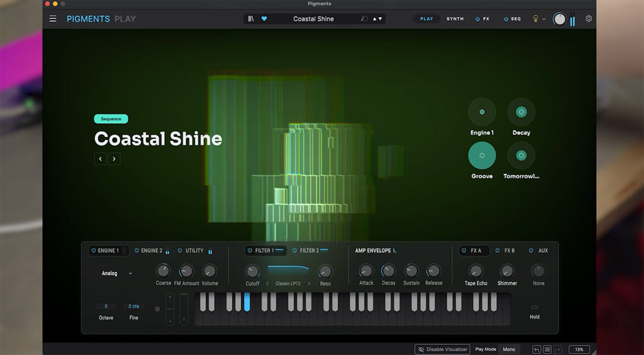
Task: Click the Groove macro circle
Action: point(482,156)
